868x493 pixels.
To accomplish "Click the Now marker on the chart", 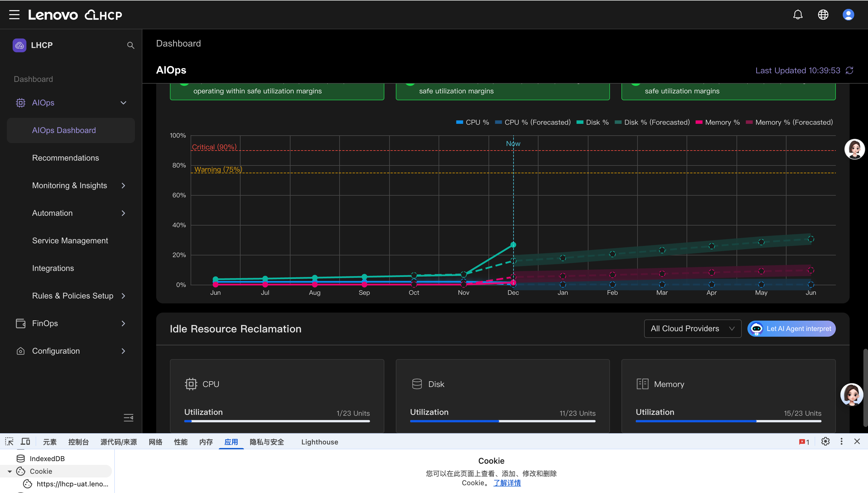I will click(513, 144).
